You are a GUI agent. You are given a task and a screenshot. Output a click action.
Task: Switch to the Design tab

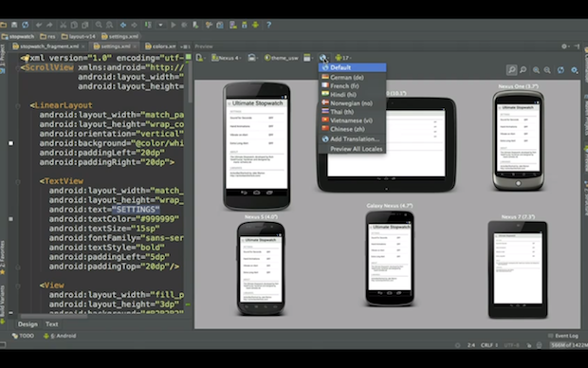[x=28, y=324]
